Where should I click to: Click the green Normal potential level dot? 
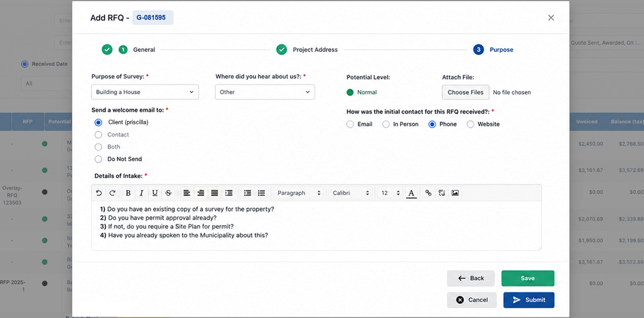coord(350,92)
